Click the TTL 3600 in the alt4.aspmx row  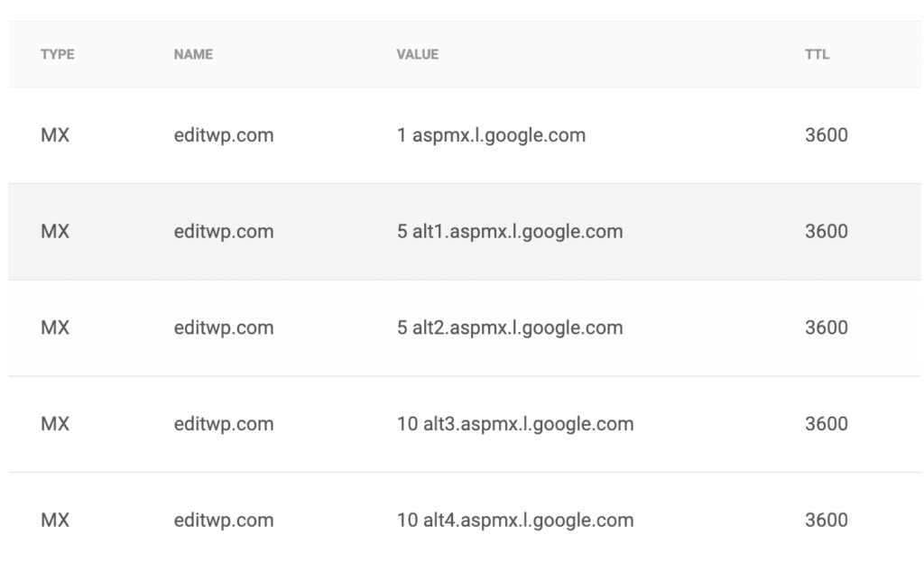point(826,521)
